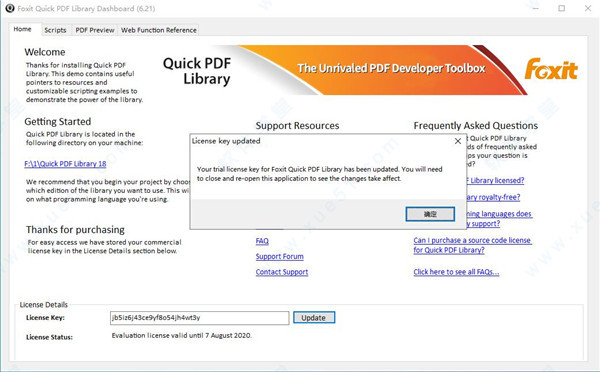Click the License Key label
The width and height of the screenshot is (600, 372).
45,317
